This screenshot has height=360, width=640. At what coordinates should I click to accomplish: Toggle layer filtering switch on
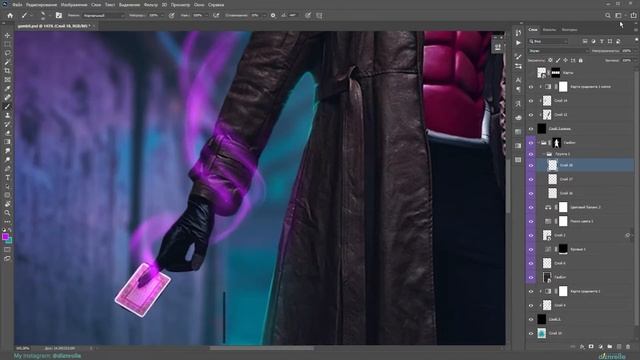pyautogui.click(x=637, y=40)
